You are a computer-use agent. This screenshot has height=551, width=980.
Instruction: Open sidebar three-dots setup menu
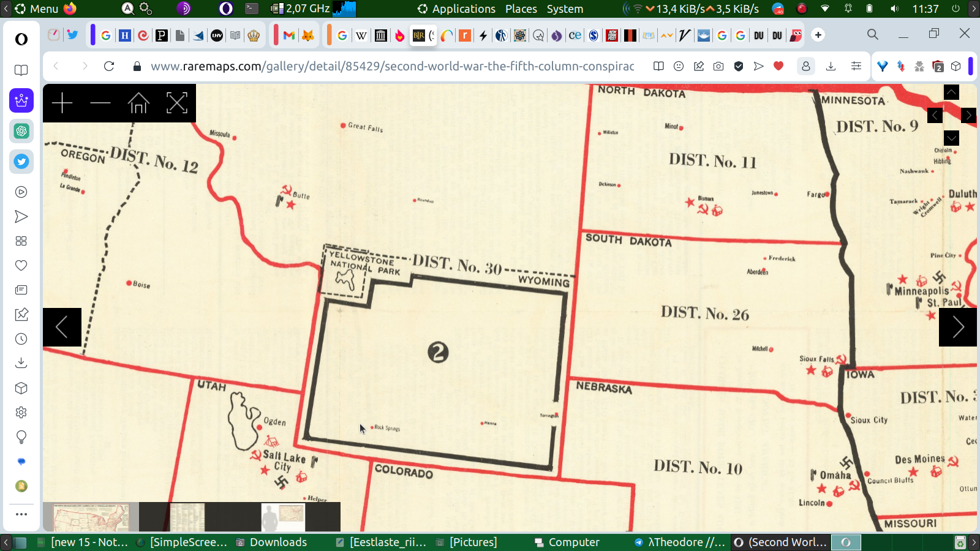(x=21, y=514)
